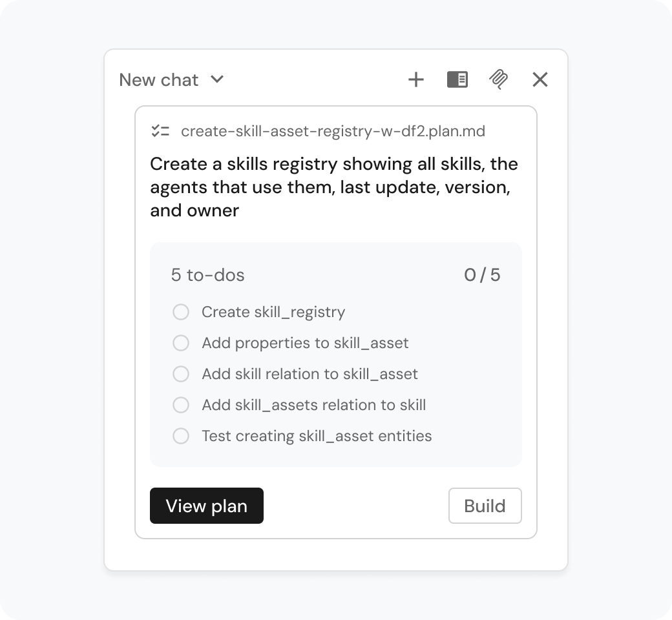Check off Create skill_registry to-do

tap(181, 312)
